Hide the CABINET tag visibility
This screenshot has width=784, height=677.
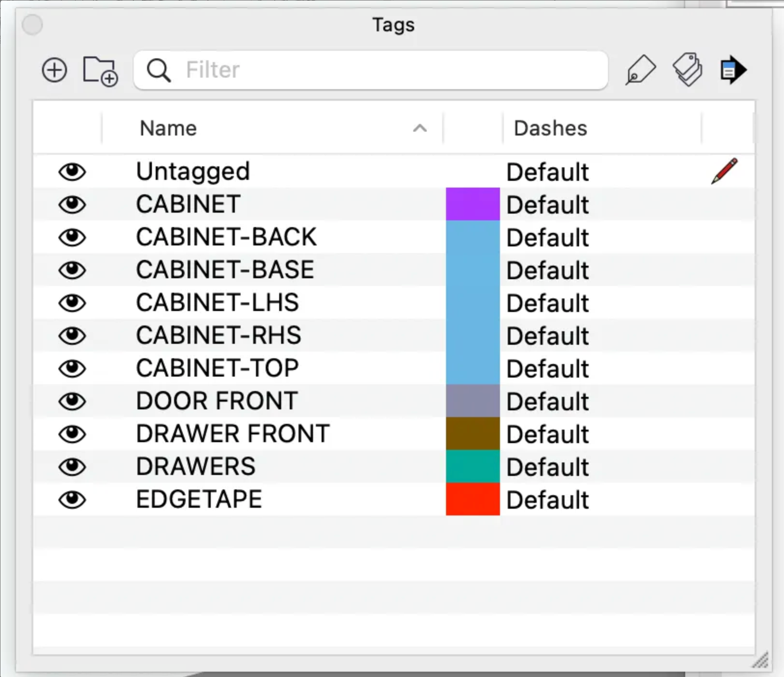click(72, 204)
